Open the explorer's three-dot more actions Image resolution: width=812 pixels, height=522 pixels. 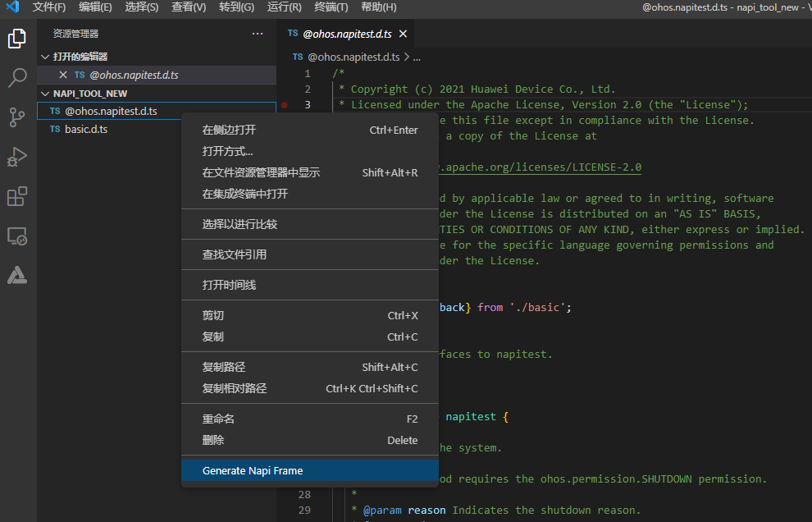click(x=258, y=34)
